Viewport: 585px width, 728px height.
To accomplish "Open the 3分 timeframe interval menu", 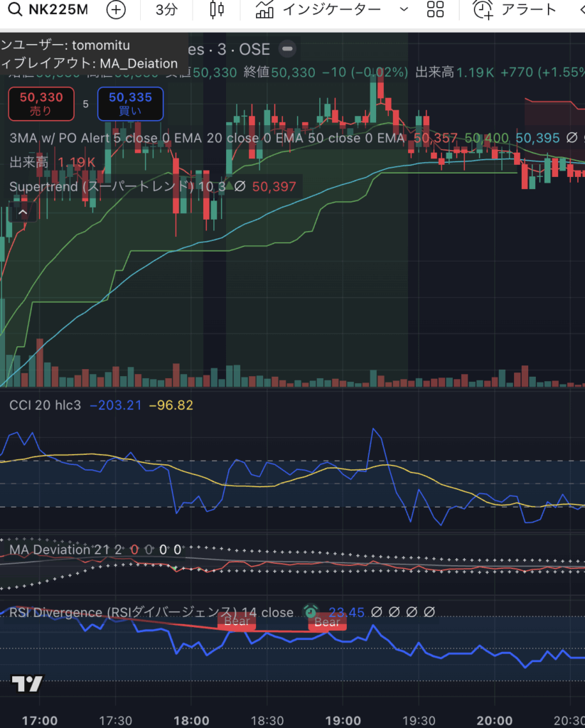I will pyautogui.click(x=167, y=10).
